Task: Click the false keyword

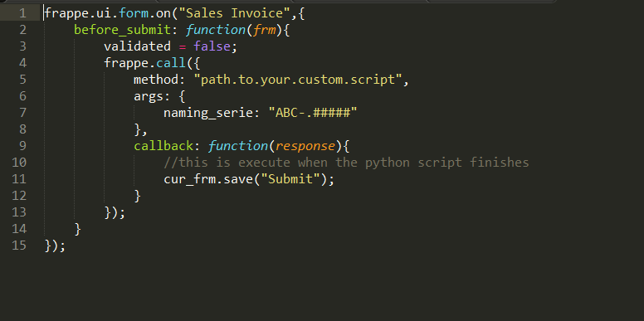Action: 212,46
